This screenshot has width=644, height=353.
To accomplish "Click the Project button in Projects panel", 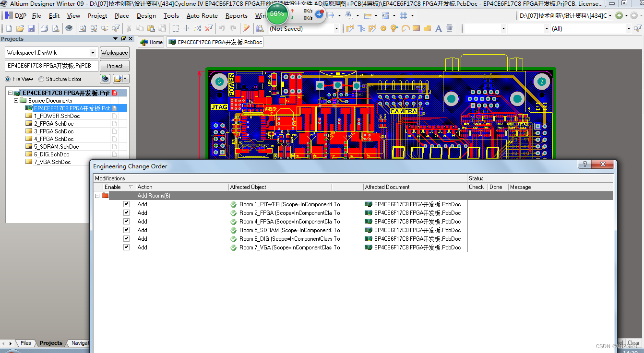I will (114, 66).
